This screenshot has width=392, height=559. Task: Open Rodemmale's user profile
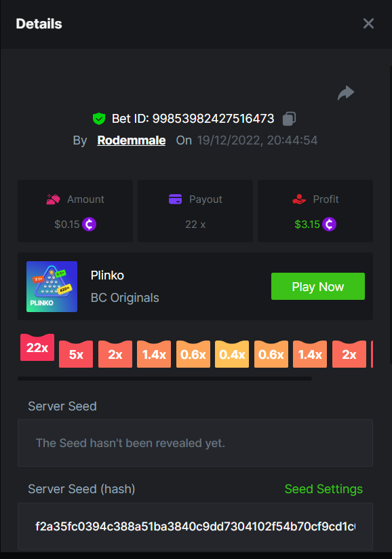[x=132, y=140]
